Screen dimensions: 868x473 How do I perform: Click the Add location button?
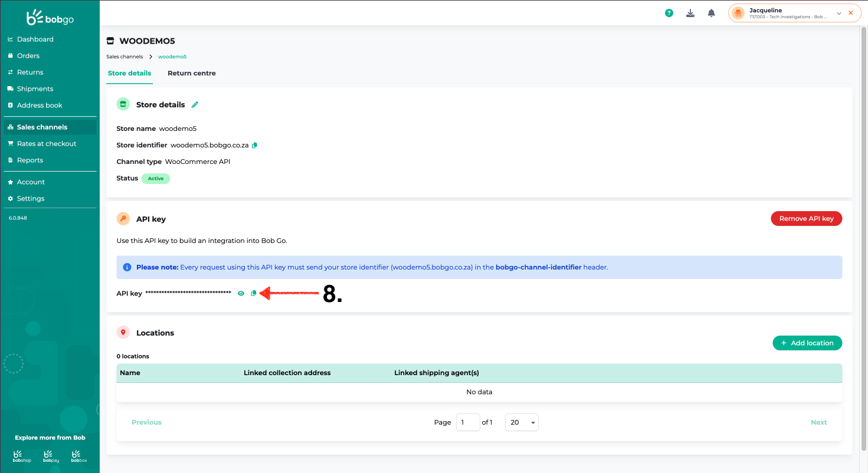[807, 343]
